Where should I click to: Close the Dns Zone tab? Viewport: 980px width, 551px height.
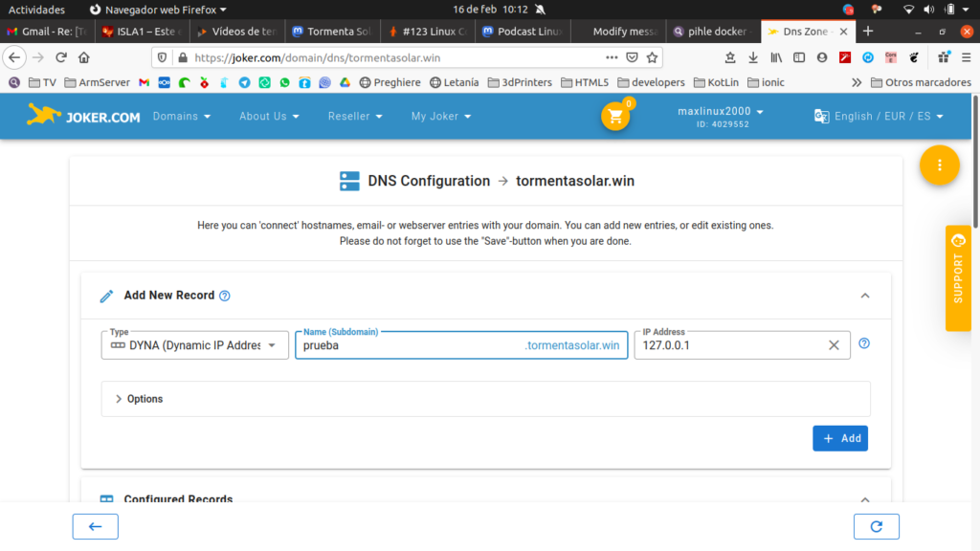(844, 32)
